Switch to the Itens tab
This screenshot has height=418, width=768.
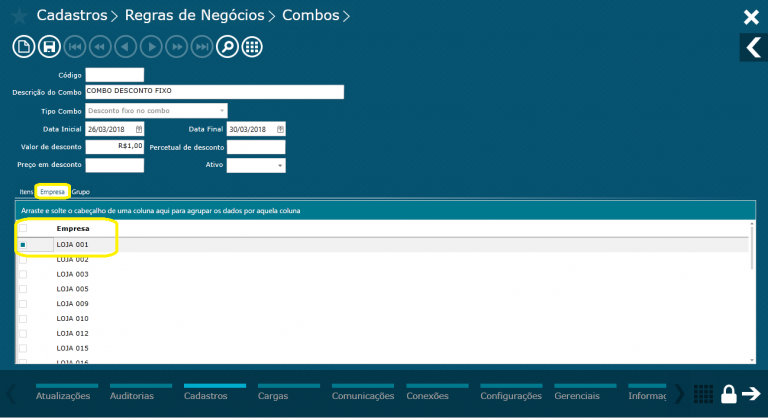pyautogui.click(x=26, y=192)
